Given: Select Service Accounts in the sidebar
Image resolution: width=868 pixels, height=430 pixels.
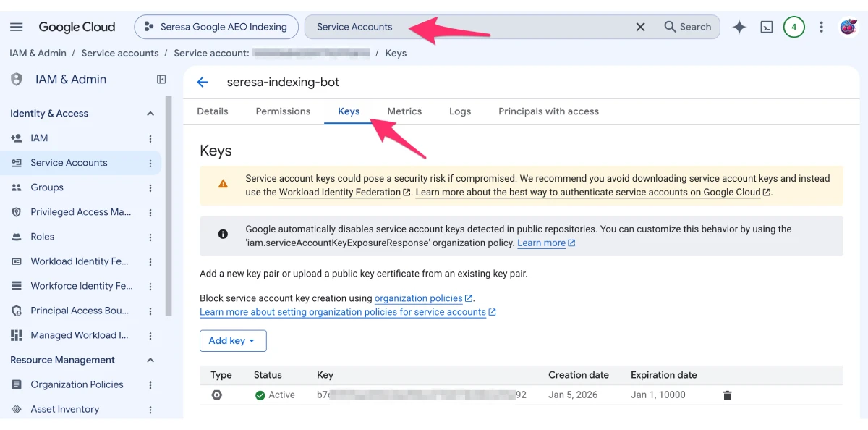Looking at the screenshot, I should coord(69,163).
